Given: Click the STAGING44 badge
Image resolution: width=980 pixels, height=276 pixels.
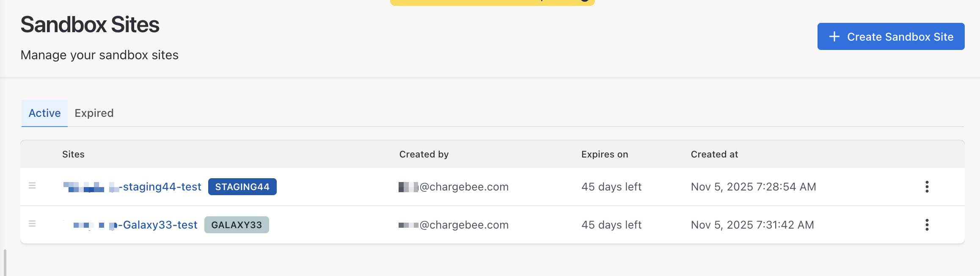Looking at the screenshot, I should [x=242, y=187].
